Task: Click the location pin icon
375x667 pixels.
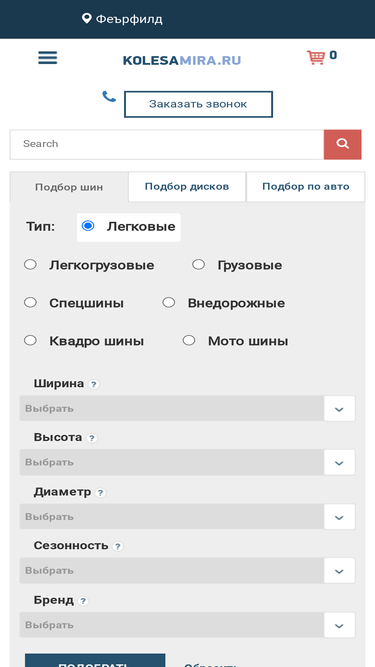Action: point(87,18)
